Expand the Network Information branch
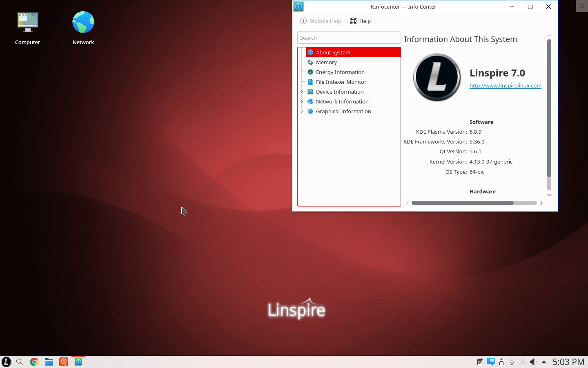 (x=302, y=101)
